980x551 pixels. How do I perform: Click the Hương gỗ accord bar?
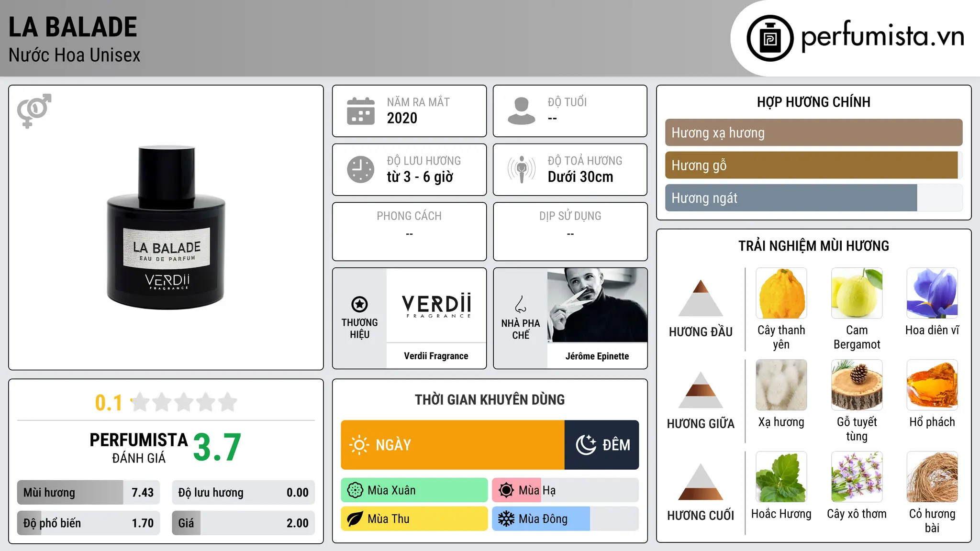point(814,165)
